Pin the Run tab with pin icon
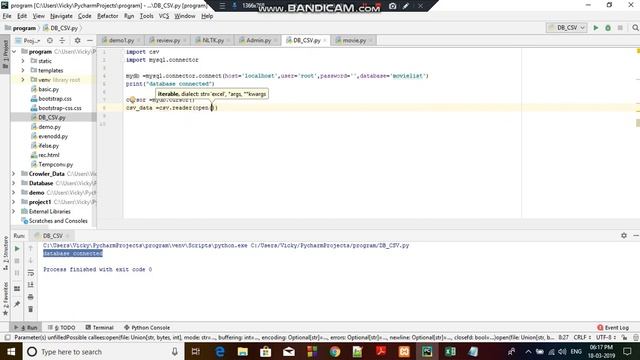 [17, 304]
